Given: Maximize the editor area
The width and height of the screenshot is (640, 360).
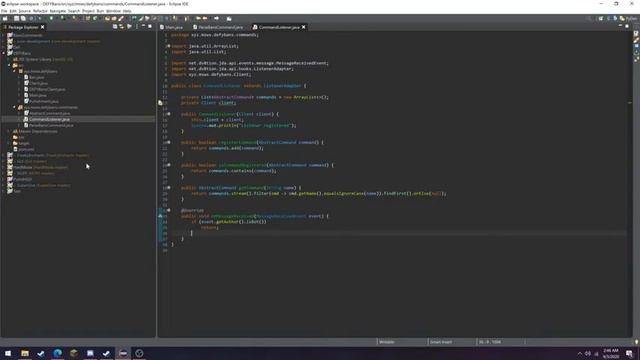Looking at the screenshot, I should (627, 26).
